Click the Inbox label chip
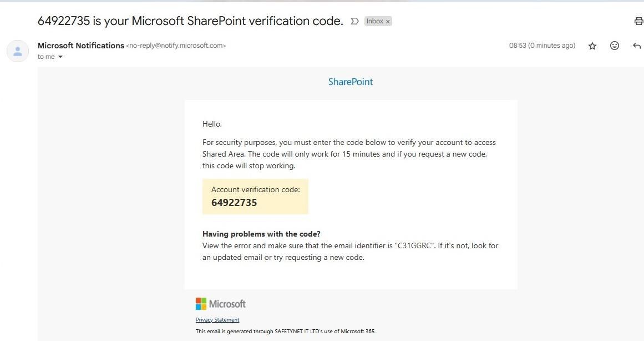Viewport: 644px width, 341px height. (x=374, y=21)
